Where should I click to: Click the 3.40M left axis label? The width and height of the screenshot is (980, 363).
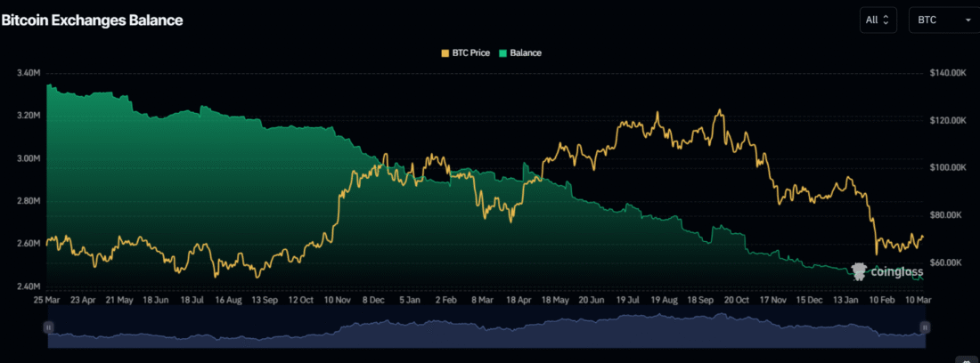click(x=29, y=72)
